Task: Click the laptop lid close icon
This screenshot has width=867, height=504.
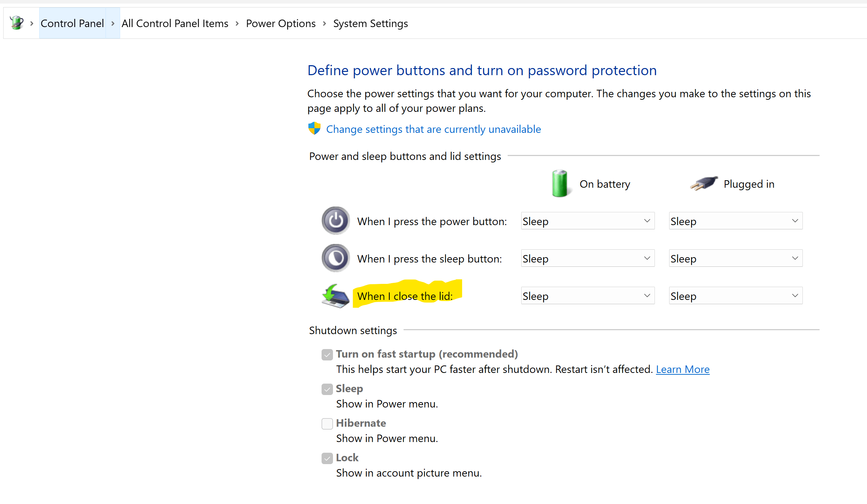Action: coord(335,296)
